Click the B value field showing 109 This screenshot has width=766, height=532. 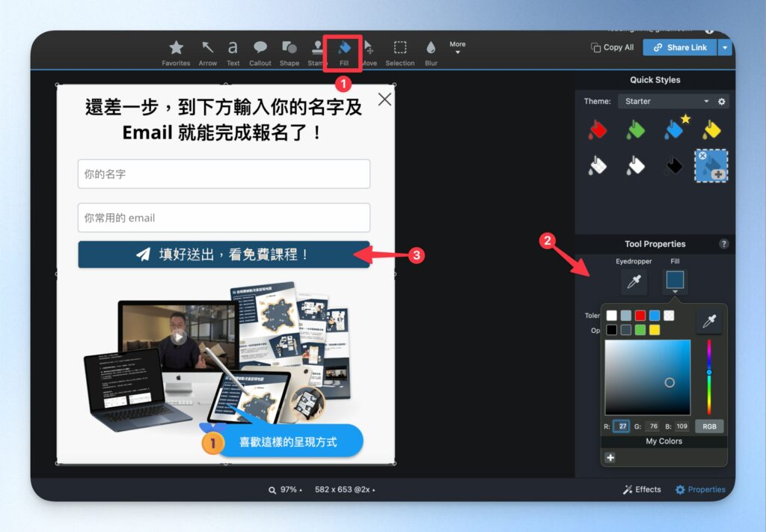[681, 426]
